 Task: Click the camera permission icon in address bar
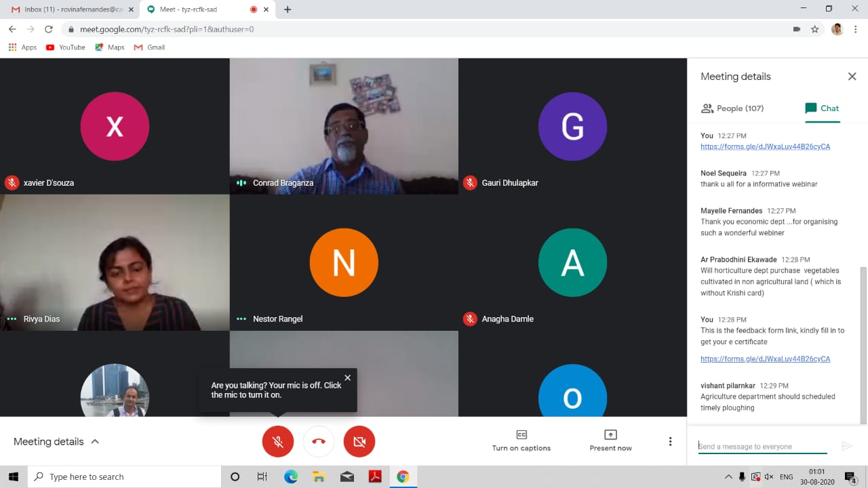[796, 29]
